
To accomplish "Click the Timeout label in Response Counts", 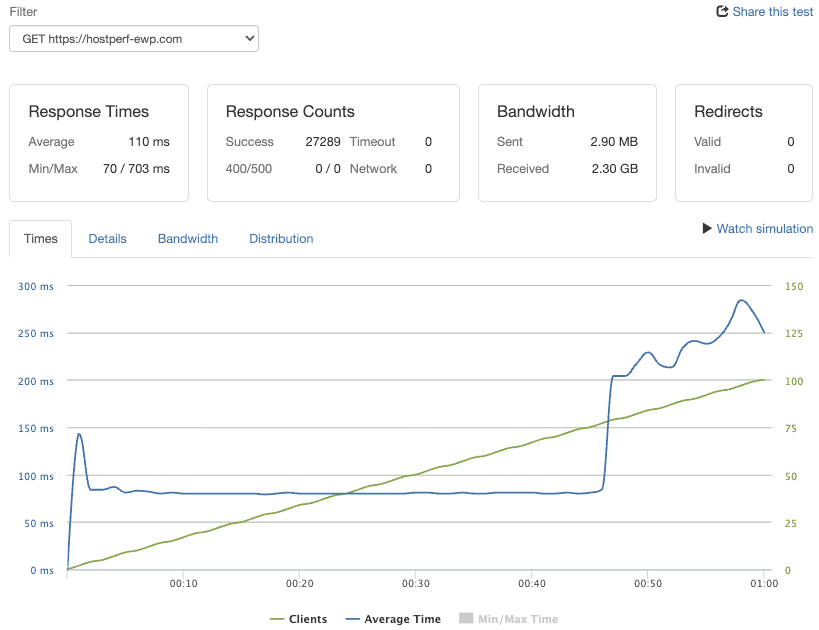I will (x=372, y=142).
